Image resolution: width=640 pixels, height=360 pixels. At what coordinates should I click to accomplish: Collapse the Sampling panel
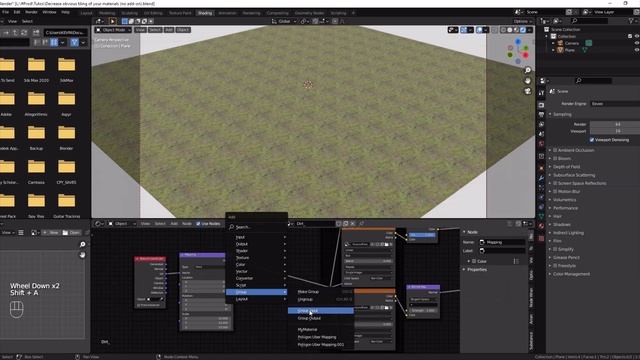pos(562,114)
